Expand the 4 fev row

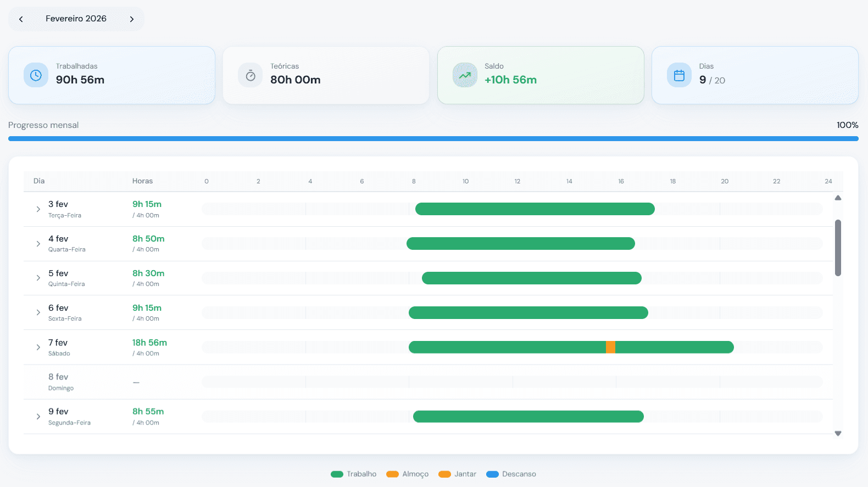coord(38,244)
